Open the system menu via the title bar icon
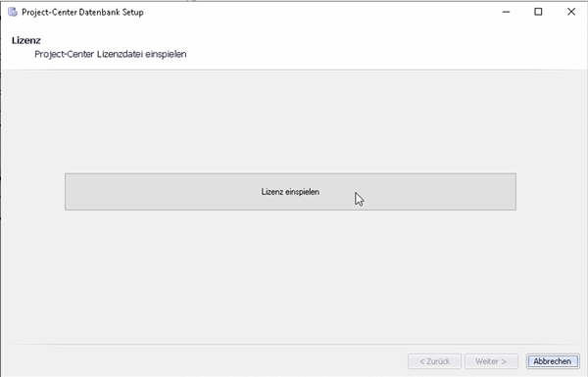This screenshot has height=377, width=588. [x=13, y=12]
